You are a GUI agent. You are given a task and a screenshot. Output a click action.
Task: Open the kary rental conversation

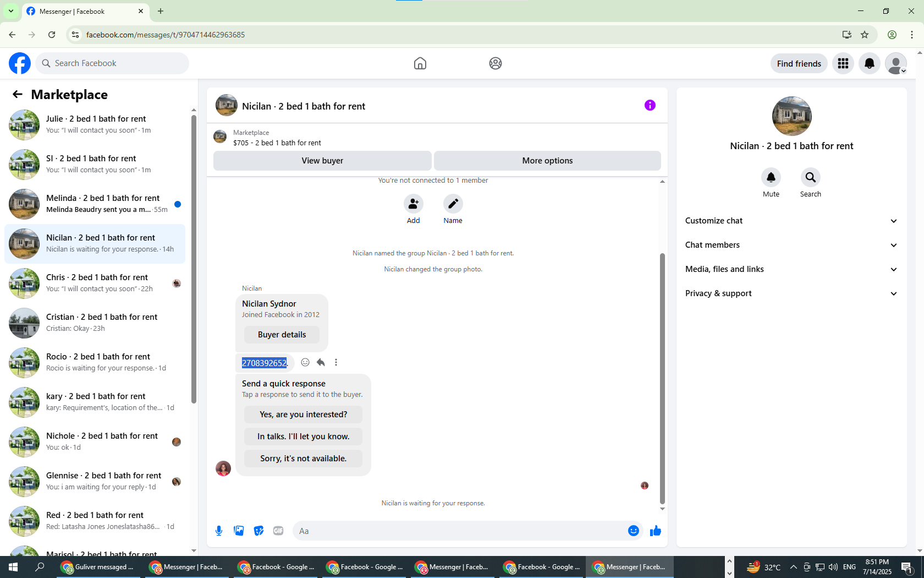point(95,402)
